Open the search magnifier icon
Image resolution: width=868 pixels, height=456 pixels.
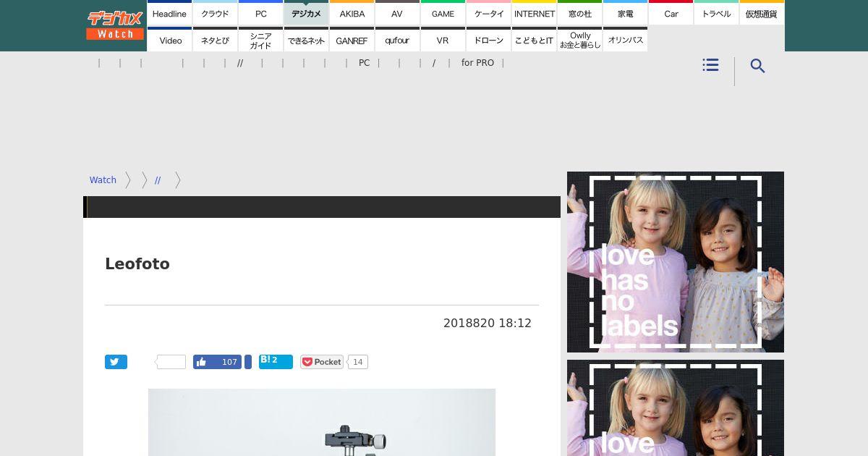pyautogui.click(x=757, y=66)
